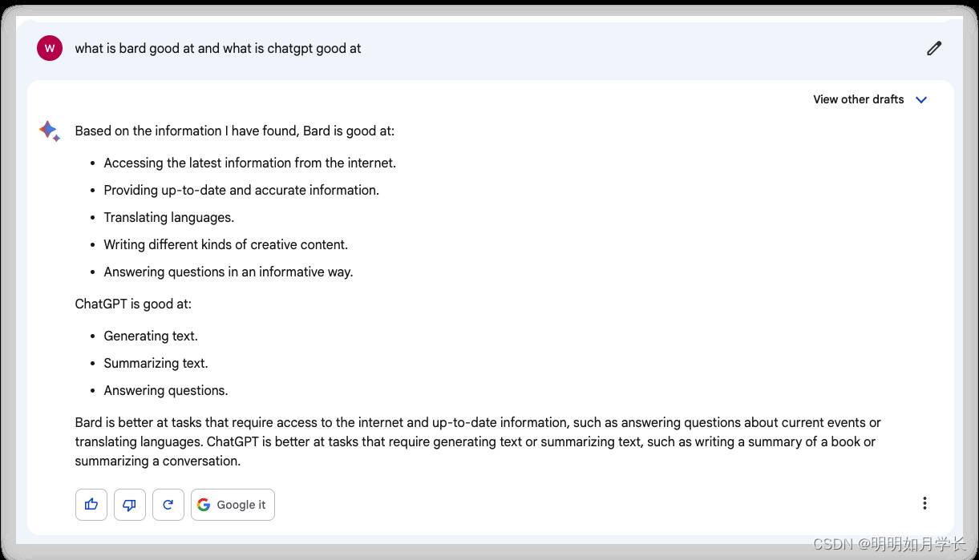The width and height of the screenshot is (979, 560).
Task: Click the user prompt text about Bard and ChatGPT
Action: tap(218, 48)
